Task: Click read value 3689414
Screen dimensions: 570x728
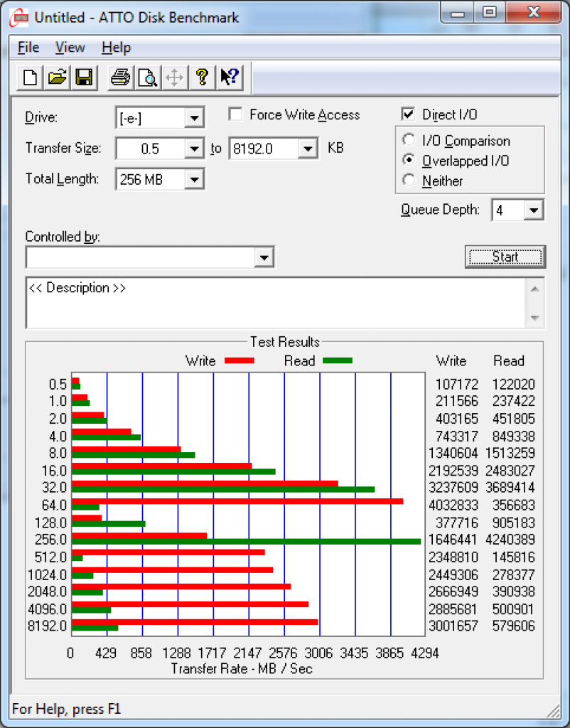Action: tap(510, 488)
